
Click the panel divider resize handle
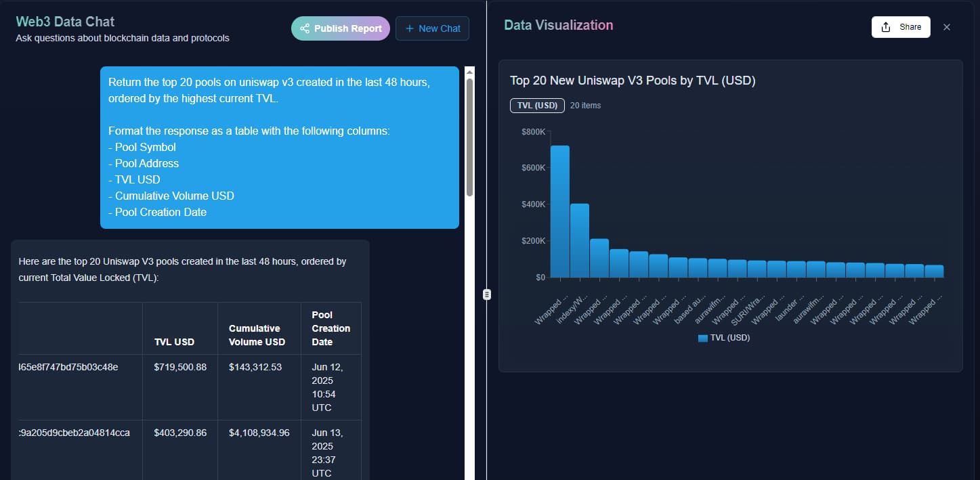[x=486, y=294]
